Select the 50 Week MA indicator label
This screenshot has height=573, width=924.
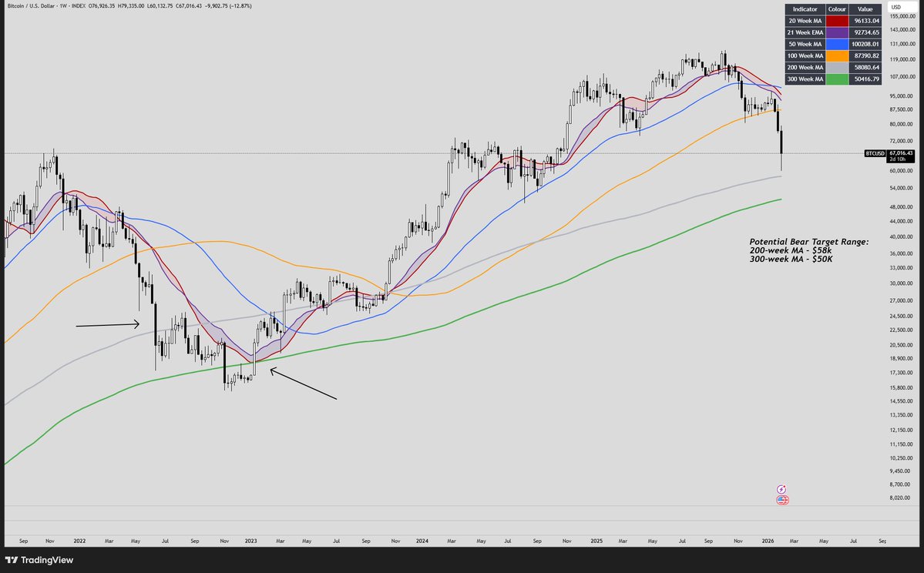pyautogui.click(x=805, y=44)
